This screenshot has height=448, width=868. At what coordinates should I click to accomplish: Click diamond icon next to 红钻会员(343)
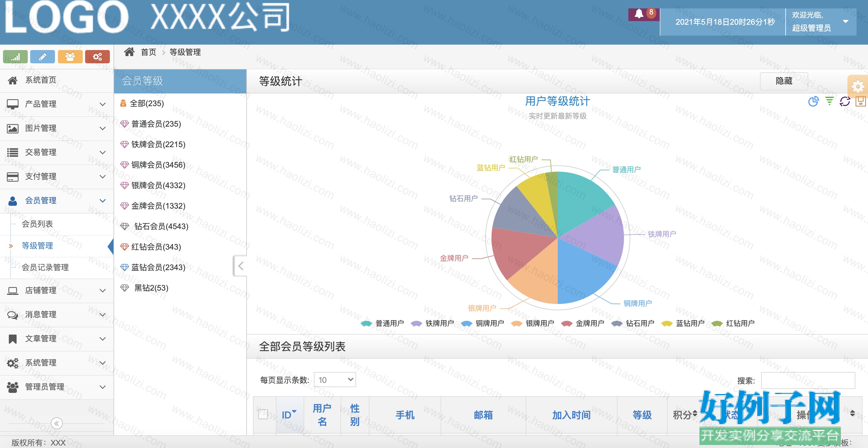[x=125, y=247]
